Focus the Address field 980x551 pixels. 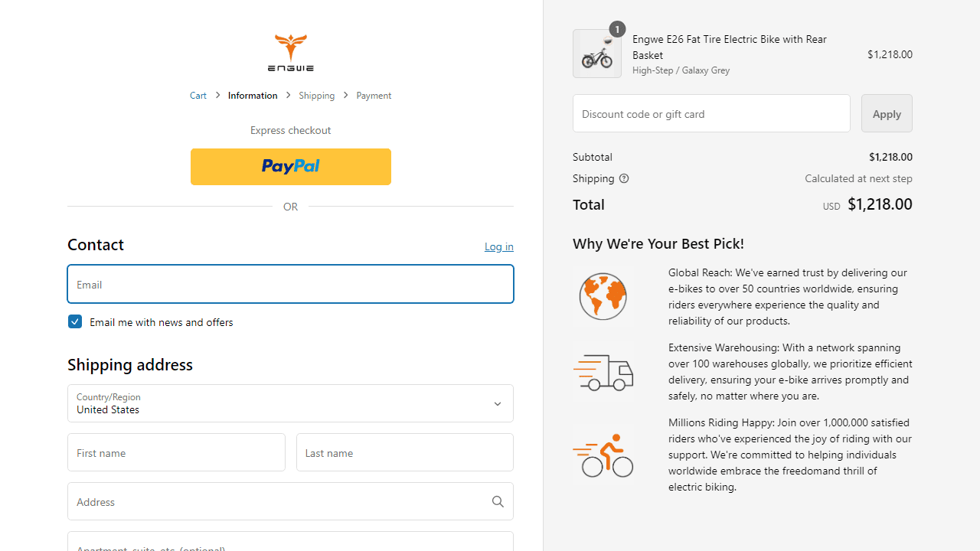tap(290, 501)
